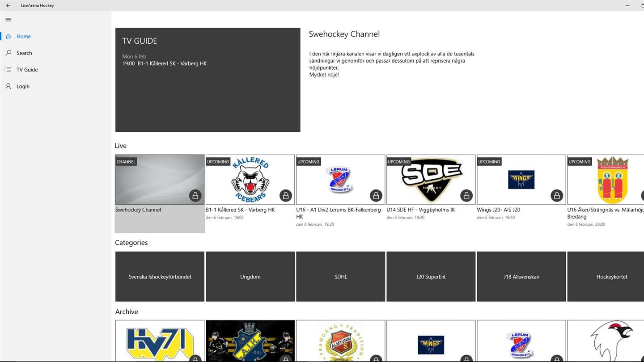Open the AIK archive thumbnail
The image size is (644, 362).
250,341
